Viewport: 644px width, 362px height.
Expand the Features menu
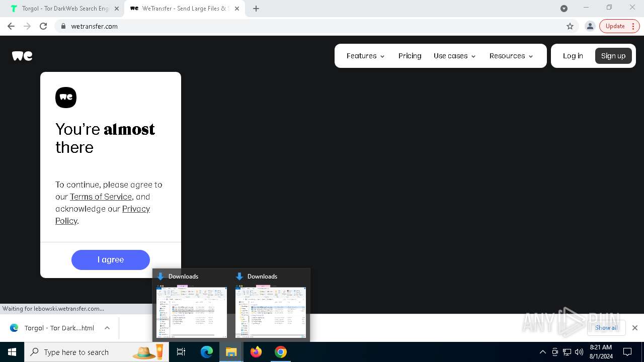click(366, 56)
